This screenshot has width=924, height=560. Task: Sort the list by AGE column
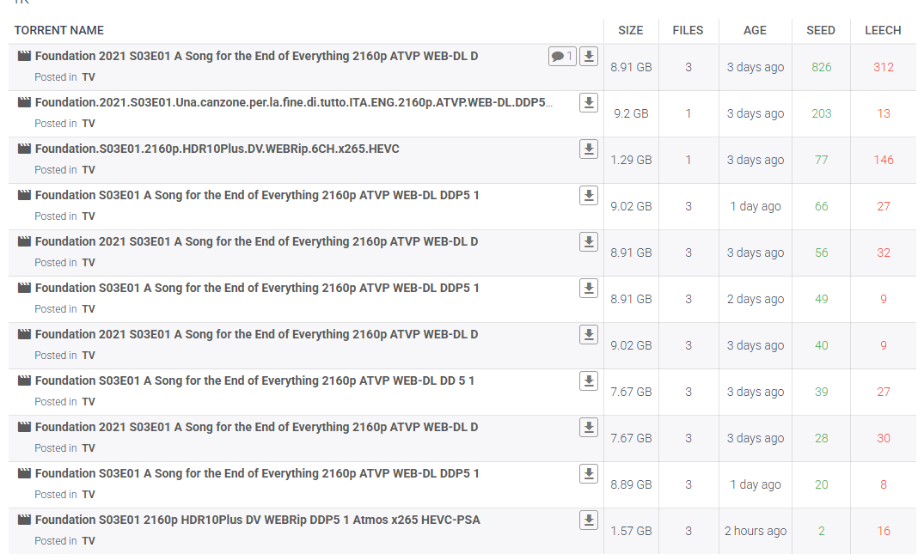(755, 30)
